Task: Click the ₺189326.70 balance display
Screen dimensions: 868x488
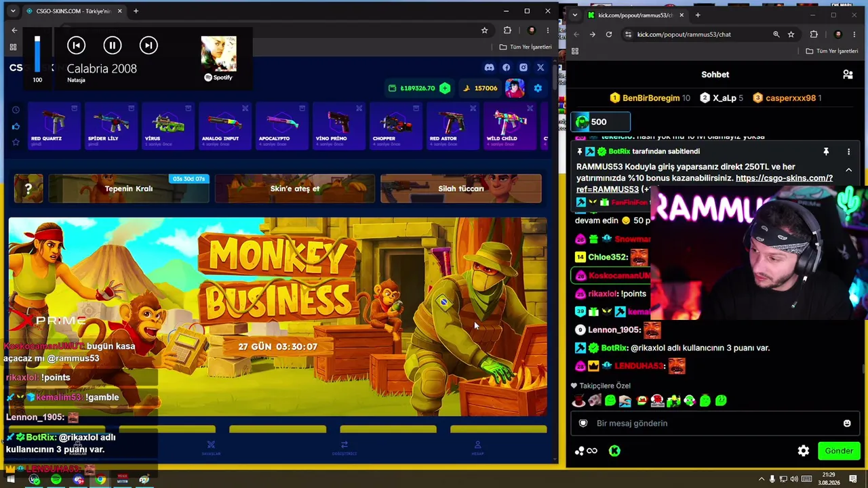Action: [413, 88]
